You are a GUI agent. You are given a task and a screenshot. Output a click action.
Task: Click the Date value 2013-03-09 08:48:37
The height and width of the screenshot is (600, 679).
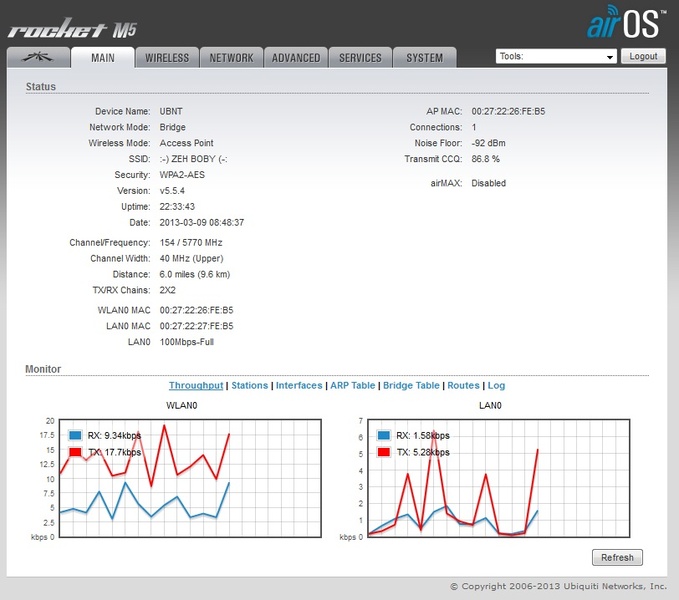click(201, 223)
